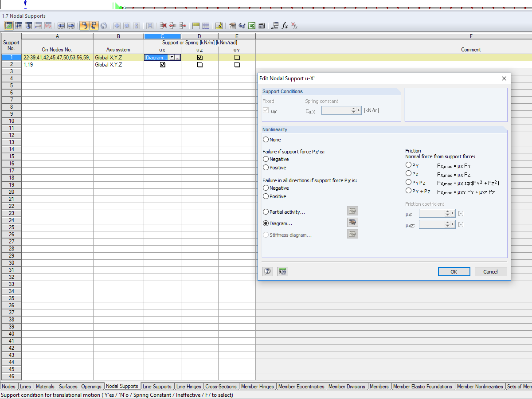
Task: Expand the μx friction coefficient arrow selector
Action: click(x=453, y=213)
